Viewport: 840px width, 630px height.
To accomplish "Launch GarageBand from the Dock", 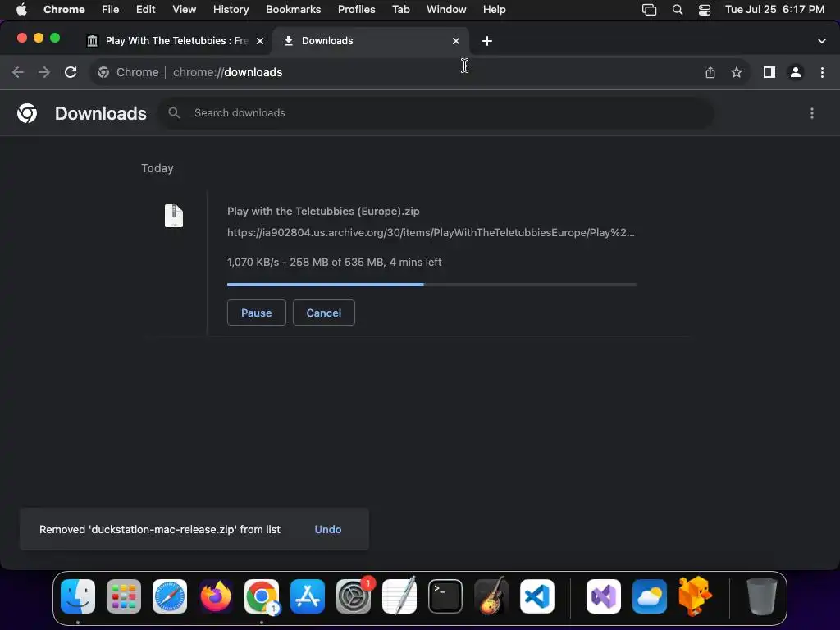I will pos(491,596).
